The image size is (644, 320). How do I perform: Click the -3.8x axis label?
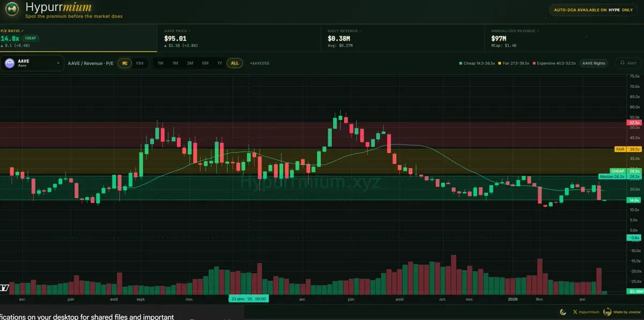635,237
